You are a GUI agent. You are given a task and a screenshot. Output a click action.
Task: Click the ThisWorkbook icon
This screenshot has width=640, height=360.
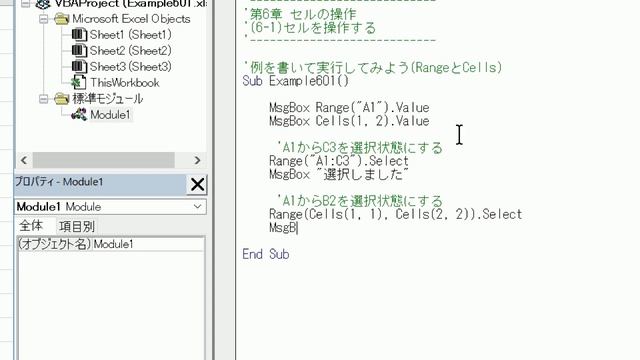click(79, 82)
